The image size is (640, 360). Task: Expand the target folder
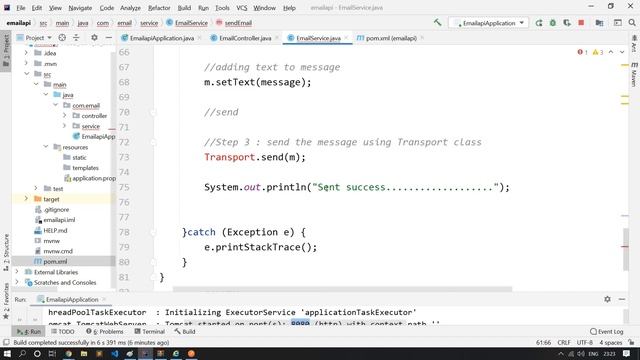point(26,199)
